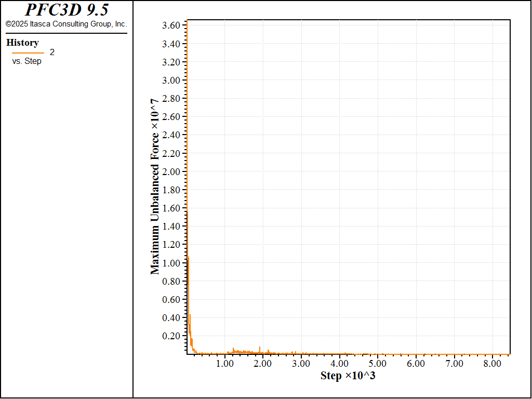
Task: Click the 0.20 y-axis tick label
Action: click(x=171, y=336)
